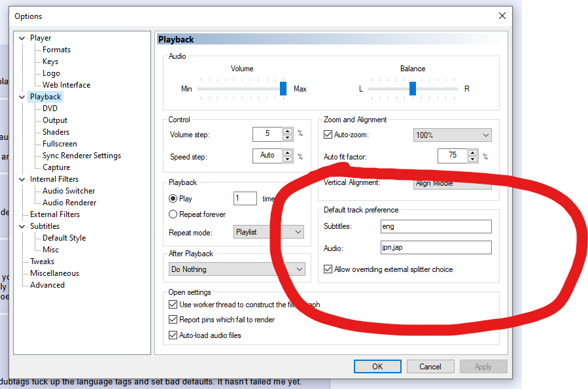Increase the Auto fit factor
The height and width of the screenshot is (389, 588).
(473, 152)
